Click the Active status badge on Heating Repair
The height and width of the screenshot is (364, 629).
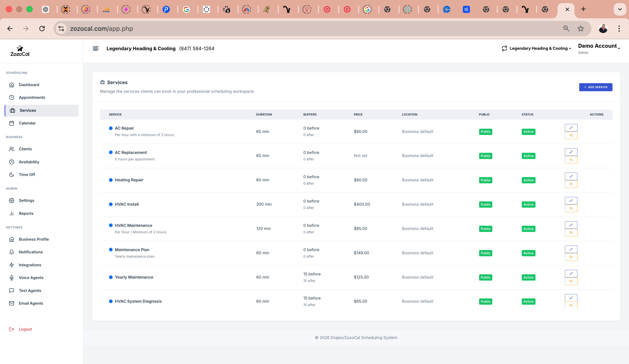tap(528, 180)
